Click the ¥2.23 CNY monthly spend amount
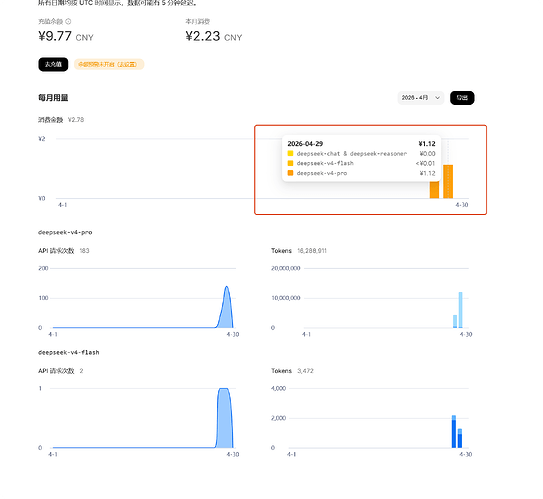543x499 pixels. (214, 36)
